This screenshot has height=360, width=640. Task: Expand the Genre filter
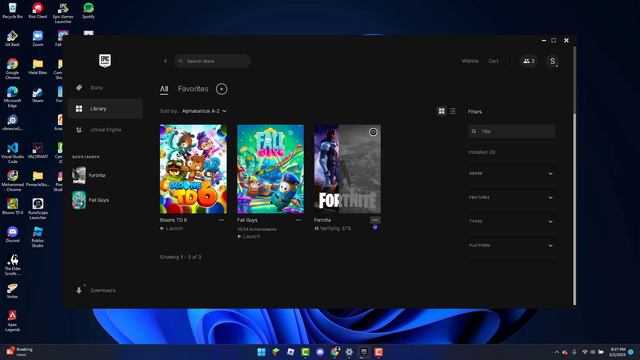(x=511, y=173)
